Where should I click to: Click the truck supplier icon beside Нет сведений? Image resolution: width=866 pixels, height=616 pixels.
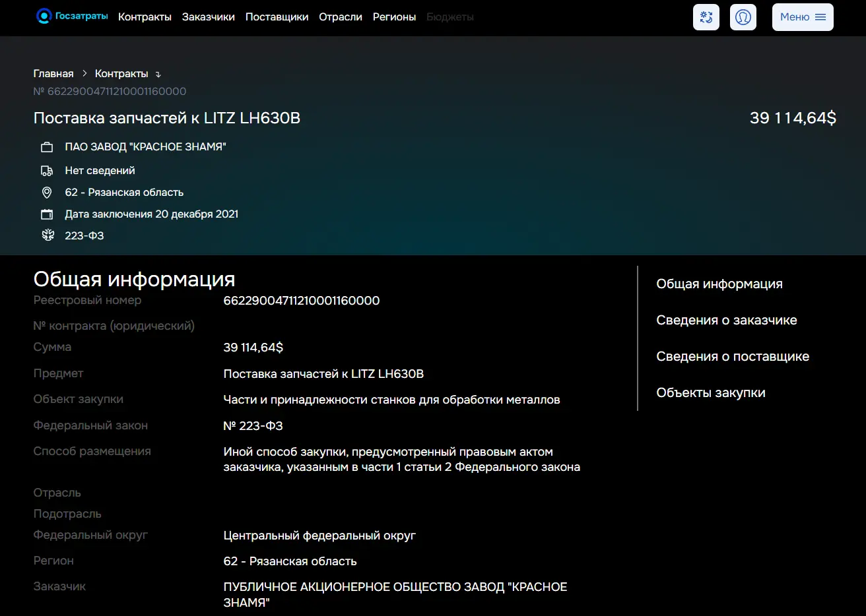tap(47, 171)
